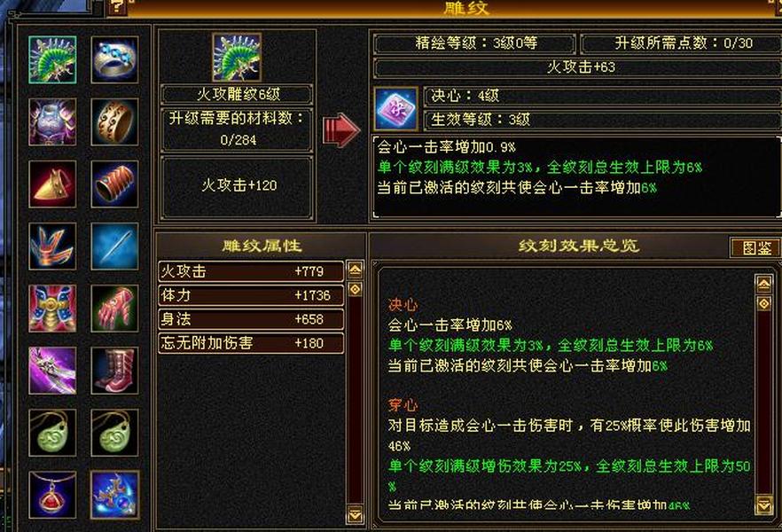The height and width of the screenshot is (532, 782).
Task: Click the purple 决心 engraving skill icon
Action: tap(396, 109)
